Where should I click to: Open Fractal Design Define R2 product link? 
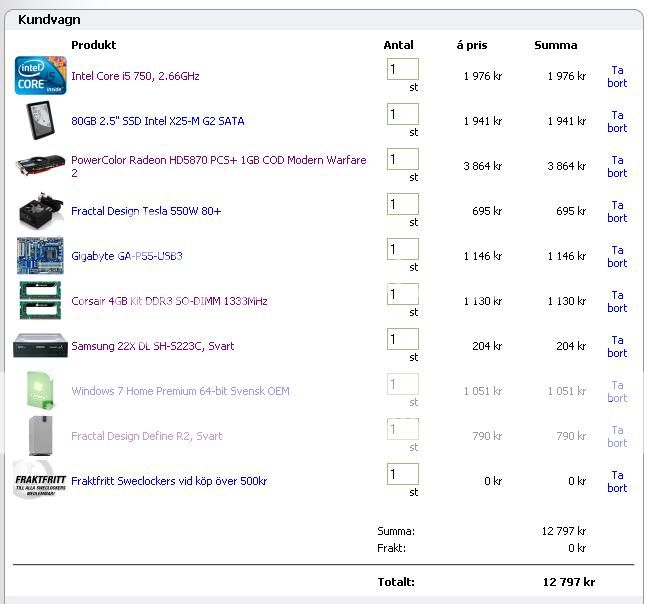tap(146, 436)
